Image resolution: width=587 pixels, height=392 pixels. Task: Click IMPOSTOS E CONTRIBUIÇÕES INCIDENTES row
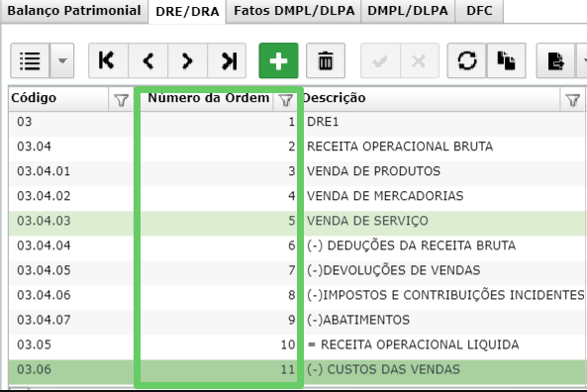pos(445,295)
